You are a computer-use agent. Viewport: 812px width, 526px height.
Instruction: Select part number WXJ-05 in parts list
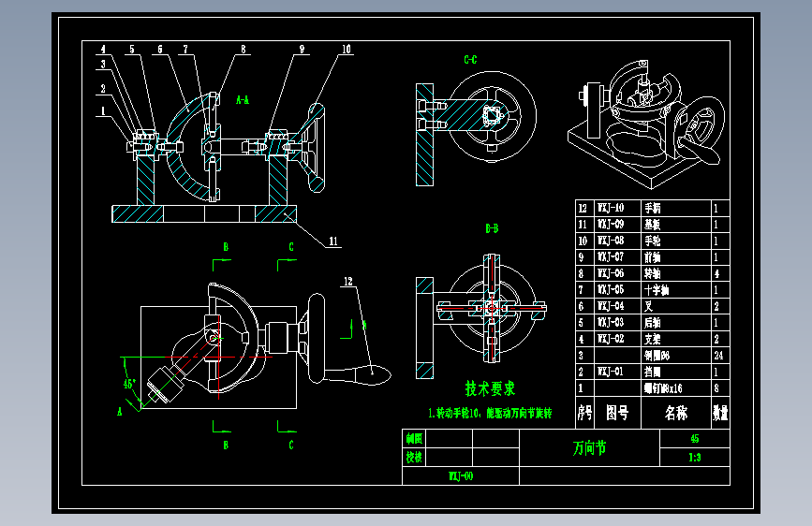[x=611, y=289]
